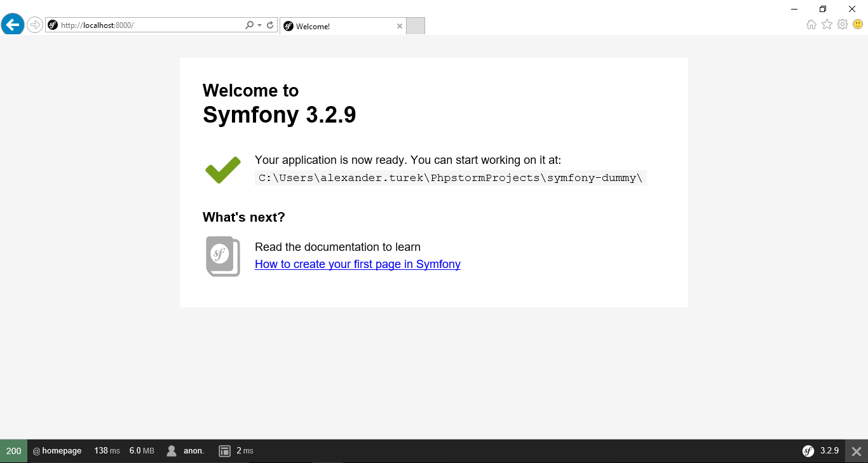Viewport: 868px width, 463px height.
Task: Open browser Tools gear icon
Action: point(843,24)
